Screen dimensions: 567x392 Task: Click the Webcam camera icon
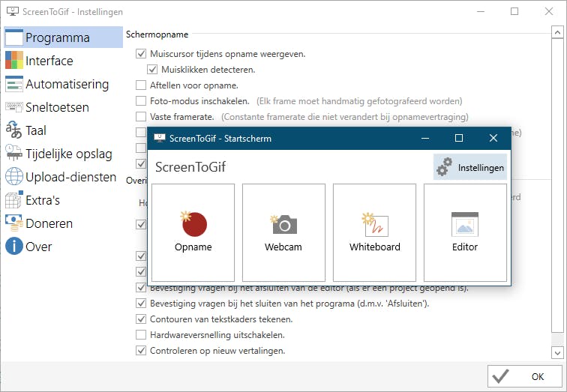pos(283,224)
